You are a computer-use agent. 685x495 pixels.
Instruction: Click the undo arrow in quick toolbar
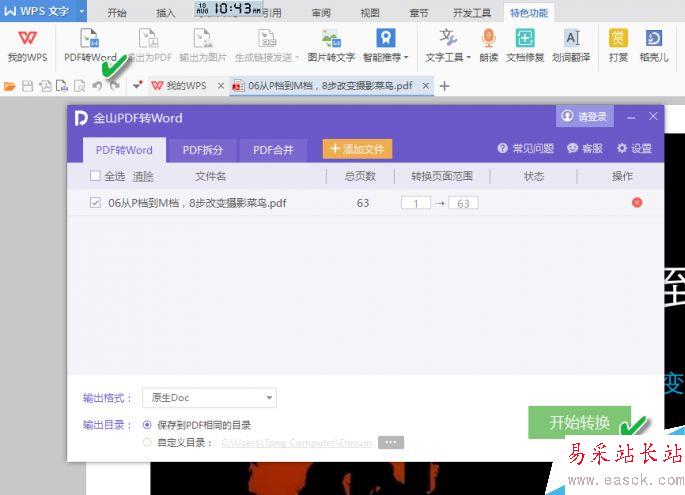(x=97, y=86)
